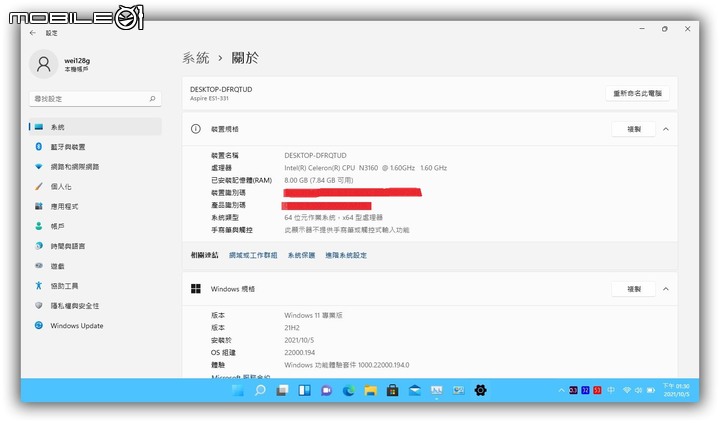The image size is (720, 423).
Task: Open 時間與語言 time and language settings
Action: [x=95, y=246]
